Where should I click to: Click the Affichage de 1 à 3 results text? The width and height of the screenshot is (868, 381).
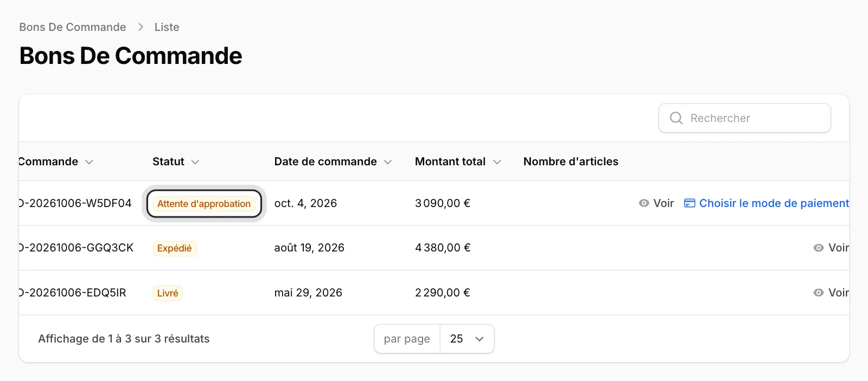124,339
